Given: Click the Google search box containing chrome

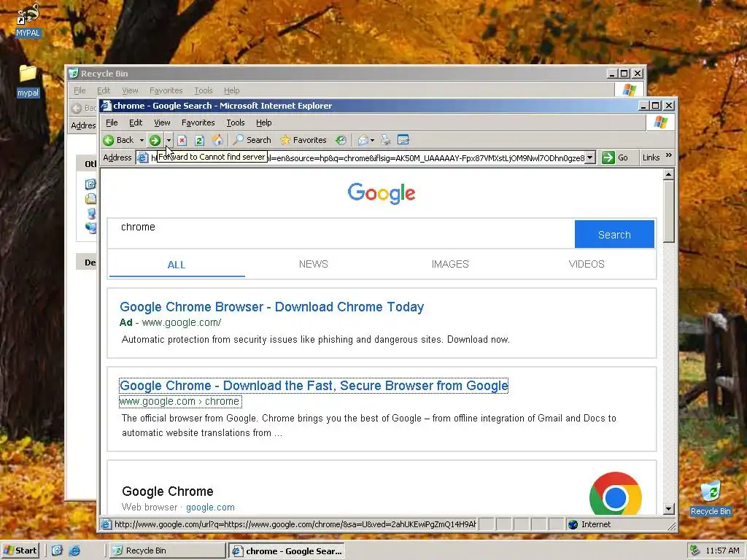Looking at the screenshot, I should pos(341,234).
